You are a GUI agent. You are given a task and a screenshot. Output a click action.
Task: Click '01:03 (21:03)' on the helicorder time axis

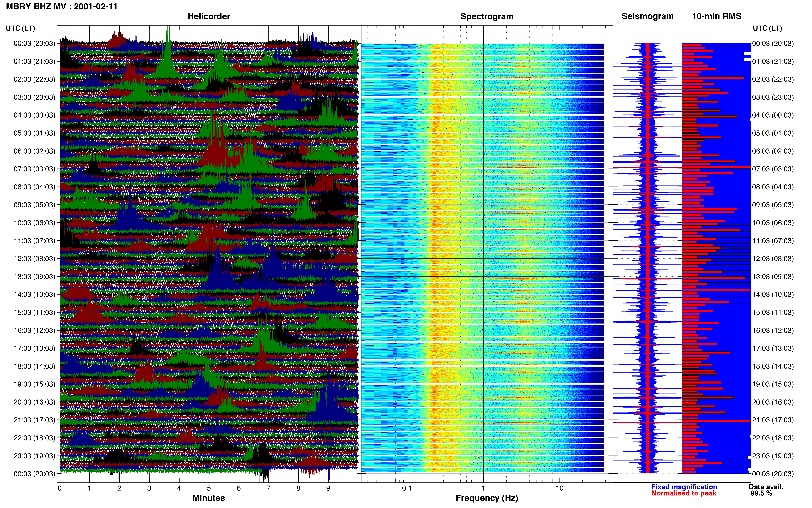point(34,62)
